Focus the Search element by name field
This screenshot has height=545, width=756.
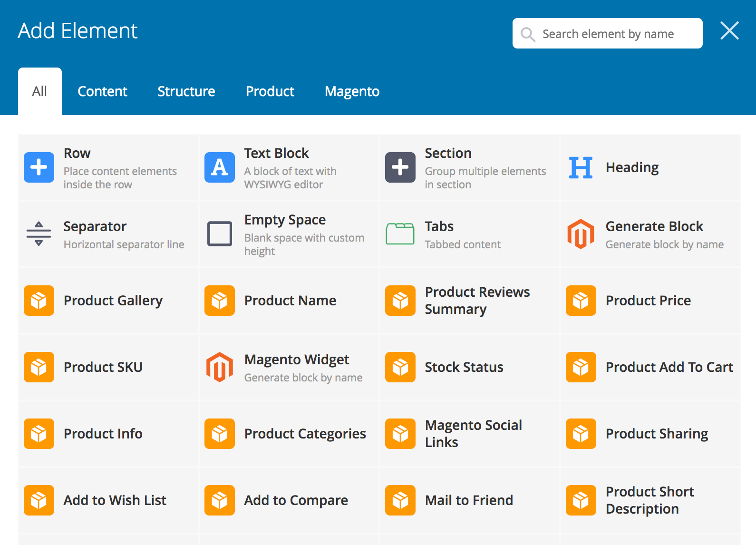(608, 33)
